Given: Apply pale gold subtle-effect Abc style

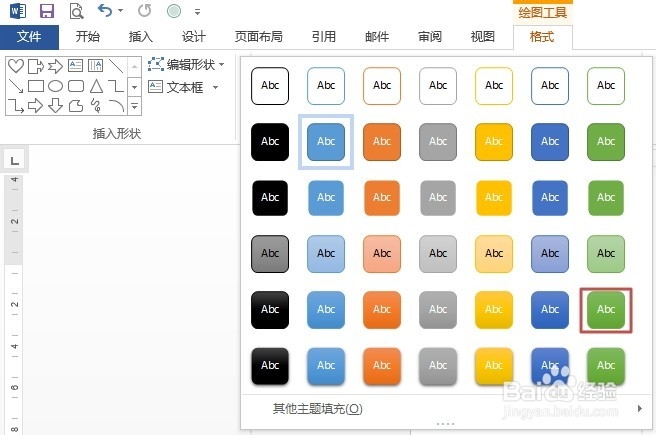Looking at the screenshot, I should point(494,254).
